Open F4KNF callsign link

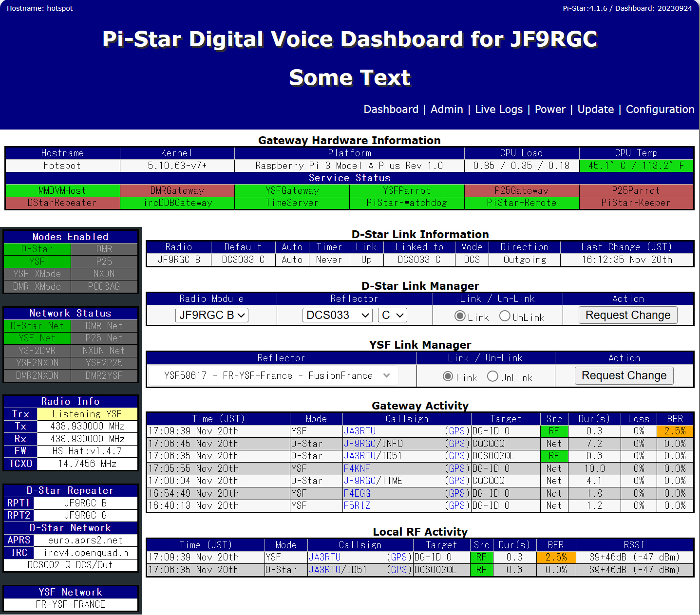[357, 468]
